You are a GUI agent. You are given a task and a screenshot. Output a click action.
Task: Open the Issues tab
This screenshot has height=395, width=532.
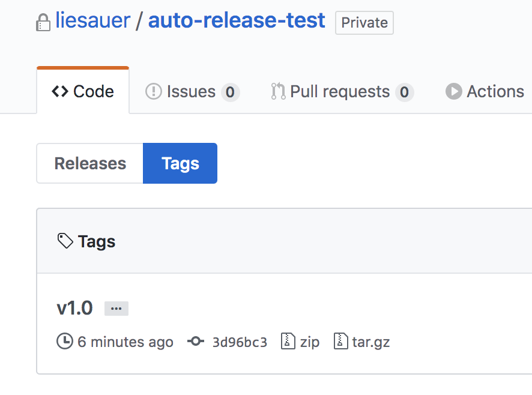click(x=192, y=92)
